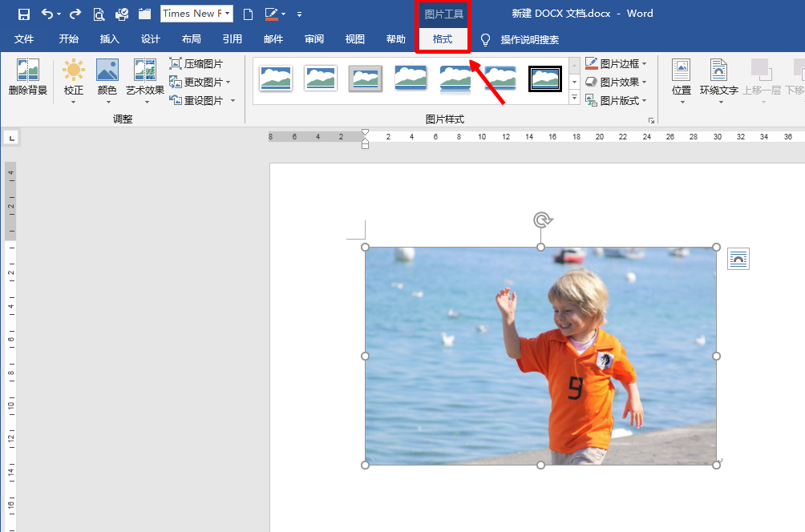Apply black double-frame picture style

click(545, 79)
